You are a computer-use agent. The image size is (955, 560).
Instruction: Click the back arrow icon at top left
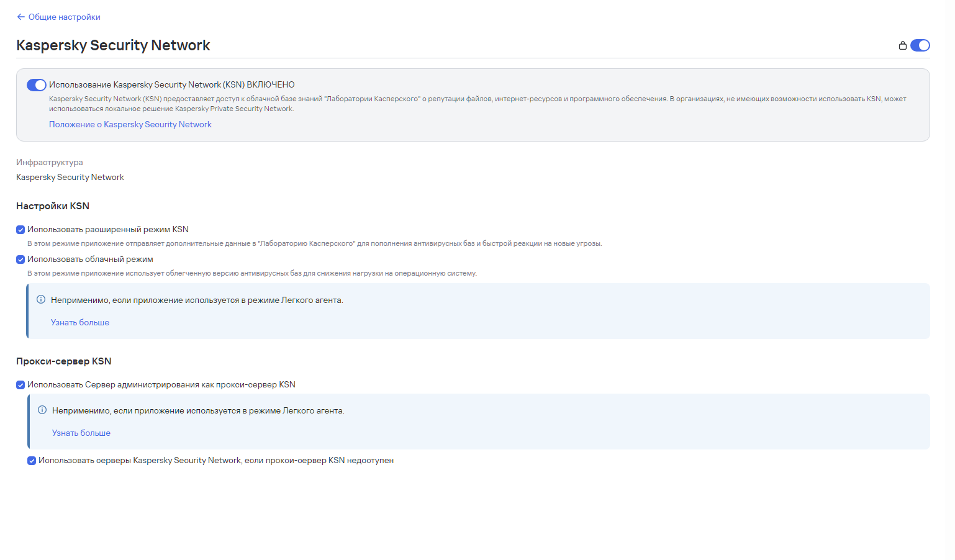pos(21,17)
